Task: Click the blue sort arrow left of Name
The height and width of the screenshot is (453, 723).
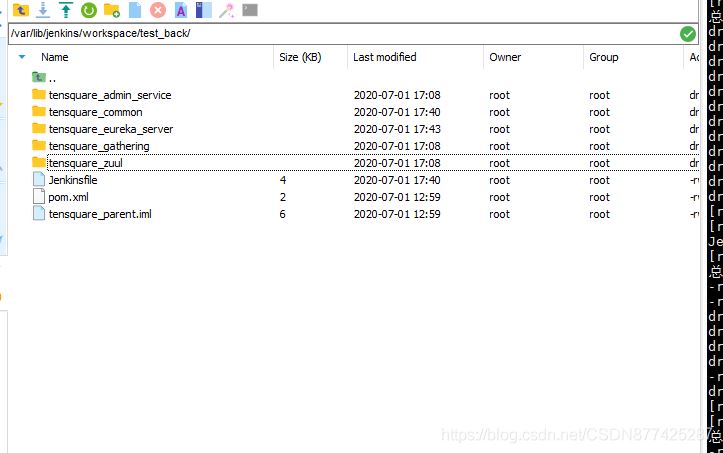Action: [22, 57]
